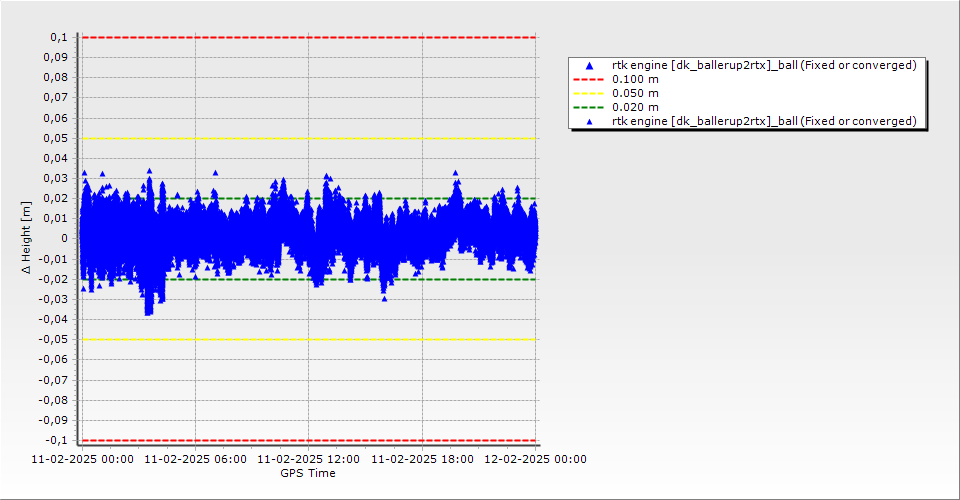Click the positive 0,08 height tick label

(56, 78)
